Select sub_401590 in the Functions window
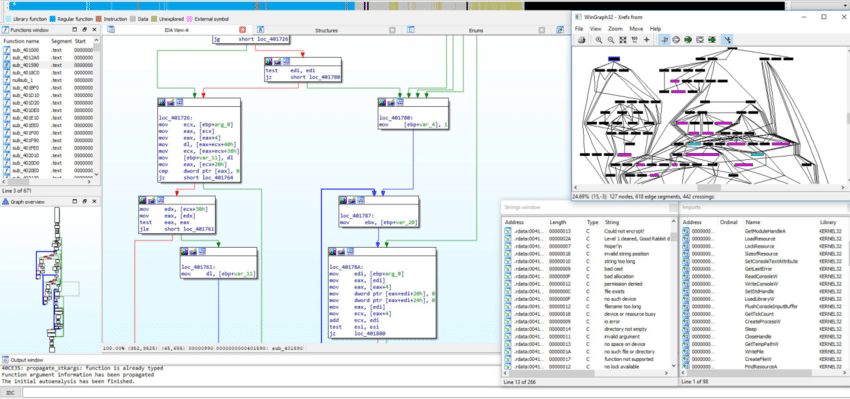Viewport: 850px width, 399px height. (x=48, y=65)
